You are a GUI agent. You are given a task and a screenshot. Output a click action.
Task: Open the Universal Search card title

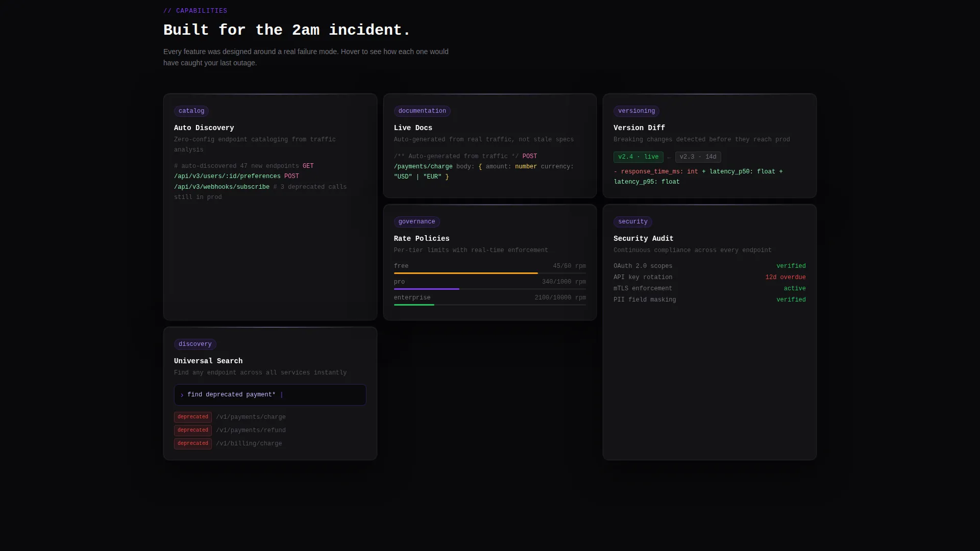(208, 361)
